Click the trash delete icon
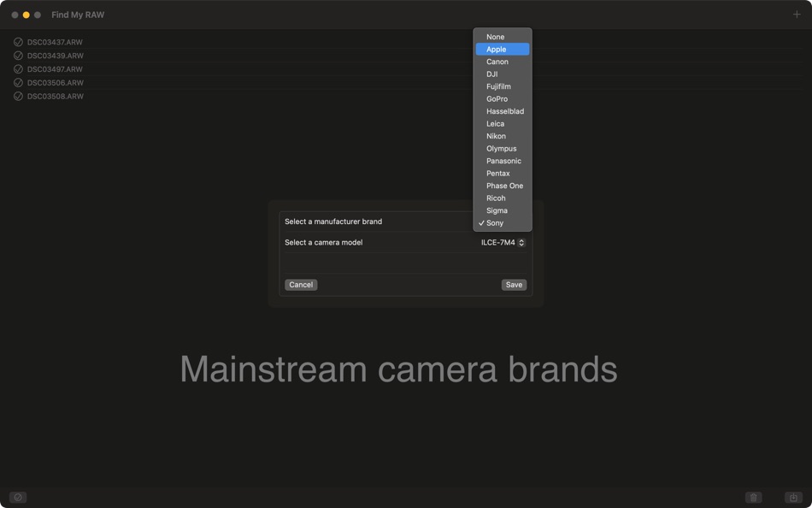 [x=754, y=498]
